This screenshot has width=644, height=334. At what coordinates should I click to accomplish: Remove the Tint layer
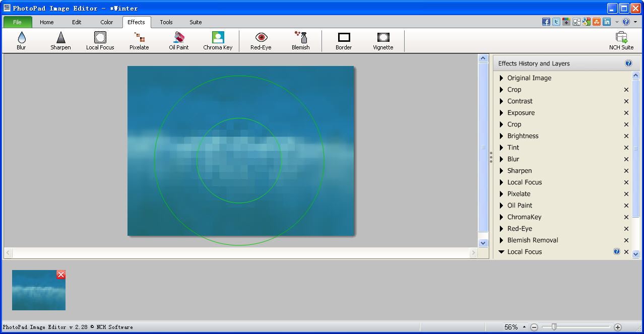(626, 148)
